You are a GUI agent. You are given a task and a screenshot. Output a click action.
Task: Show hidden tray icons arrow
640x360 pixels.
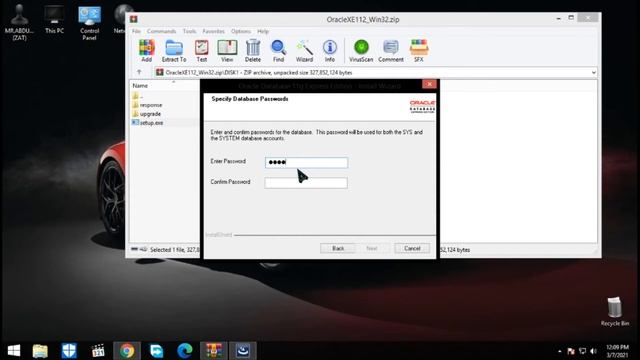pos(560,351)
